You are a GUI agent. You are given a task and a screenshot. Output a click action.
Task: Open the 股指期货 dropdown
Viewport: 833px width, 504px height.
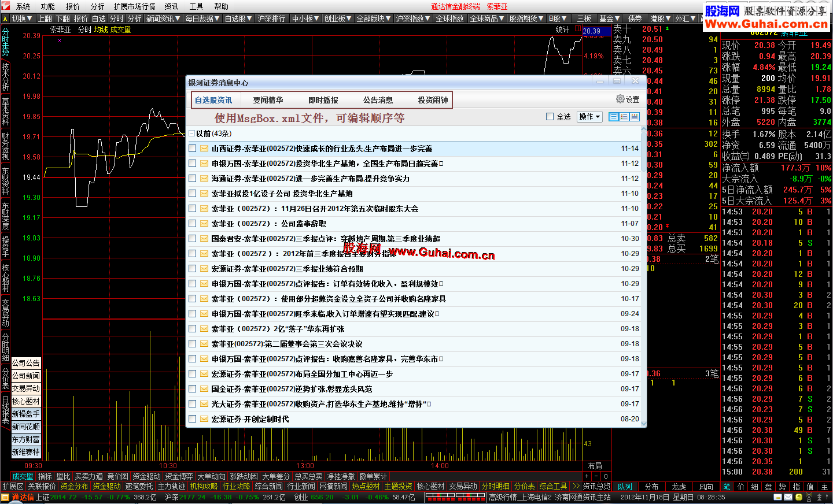(x=526, y=18)
